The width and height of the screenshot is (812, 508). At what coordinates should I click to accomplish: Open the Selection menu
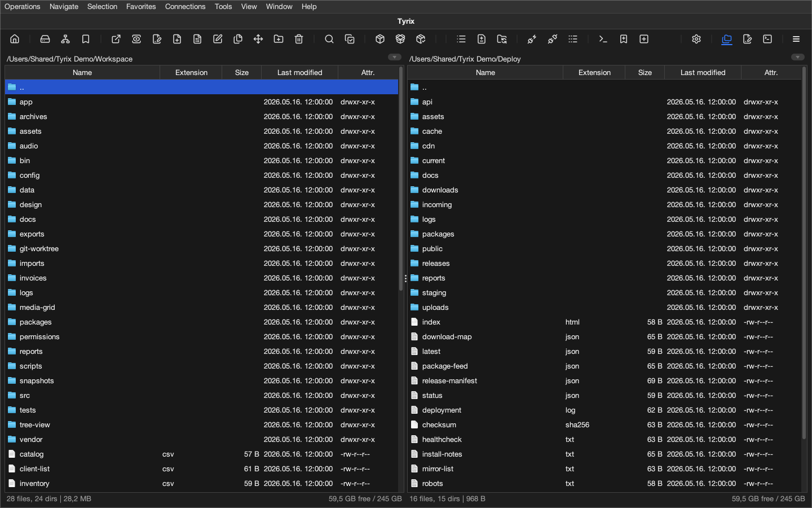pyautogui.click(x=102, y=7)
